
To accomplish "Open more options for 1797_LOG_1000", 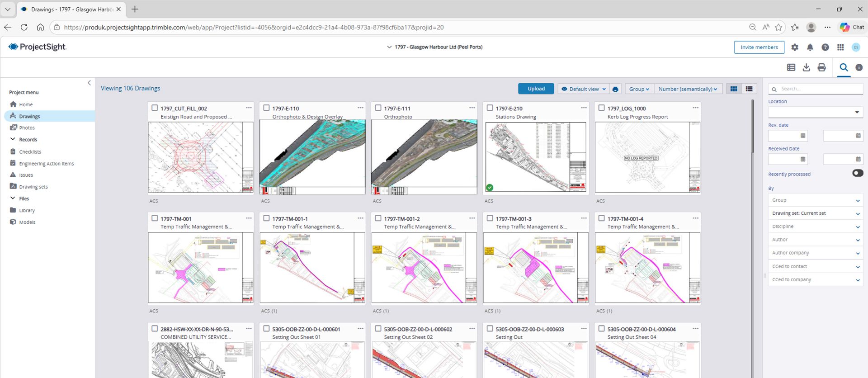I will (695, 108).
